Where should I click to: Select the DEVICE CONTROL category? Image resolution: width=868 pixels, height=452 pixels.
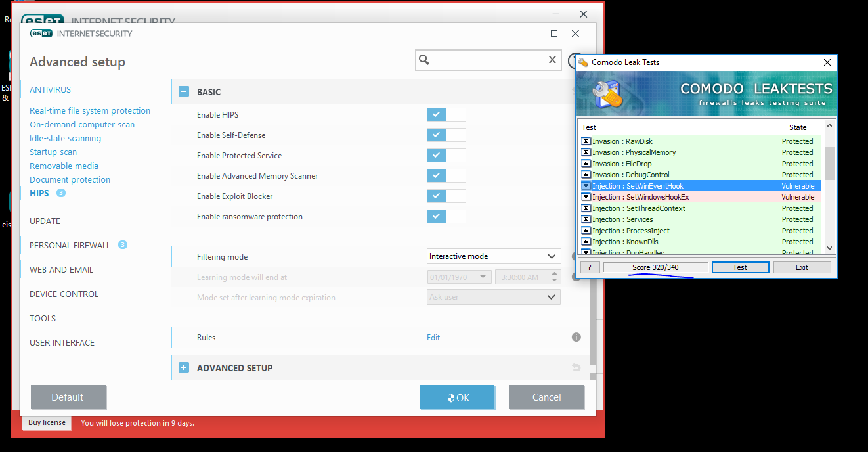tap(64, 294)
